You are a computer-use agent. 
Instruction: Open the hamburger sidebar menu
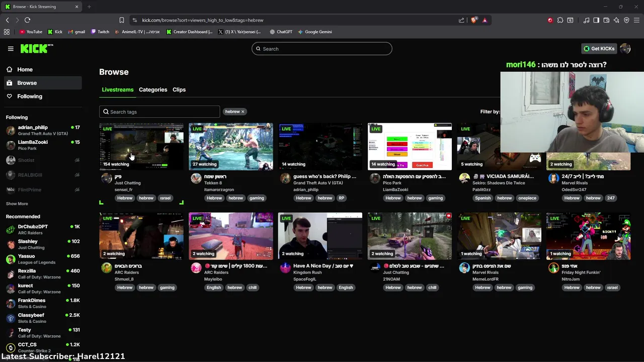coord(11,49)
